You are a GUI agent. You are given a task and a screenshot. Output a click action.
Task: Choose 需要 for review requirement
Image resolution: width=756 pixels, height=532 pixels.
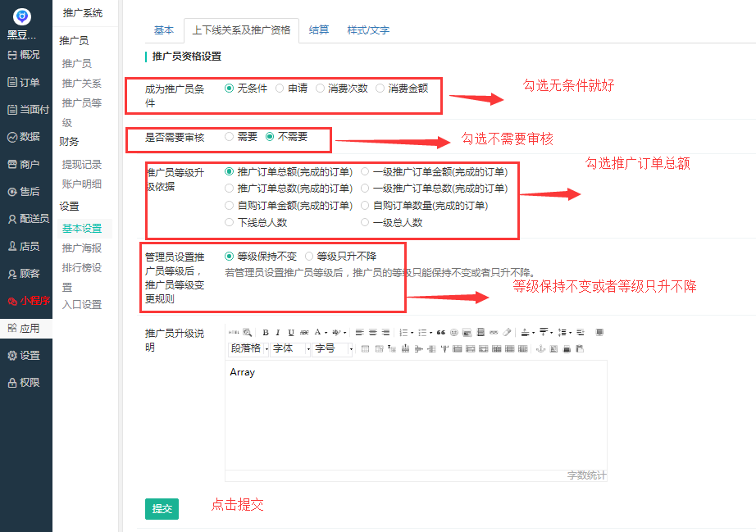tap(230, 137)
